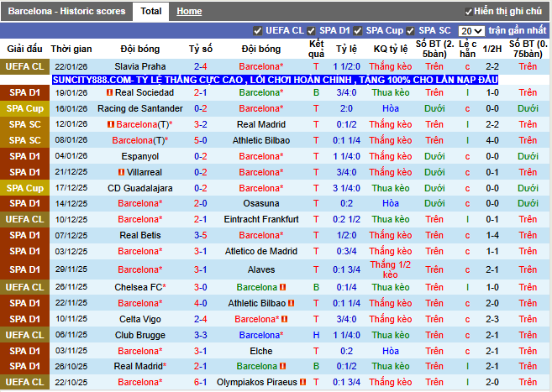Click the date 04/01/26 in Espanyol row
Image resolution: width=552 pixels, height=392 pixels.
[x=71, y=156]
